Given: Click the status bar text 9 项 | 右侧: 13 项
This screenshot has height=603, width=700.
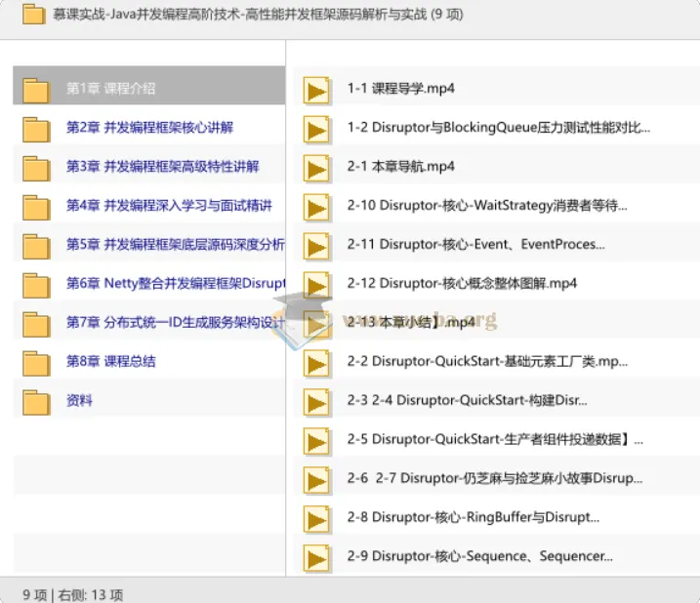Looking at the screenshot, I should 73,594.
